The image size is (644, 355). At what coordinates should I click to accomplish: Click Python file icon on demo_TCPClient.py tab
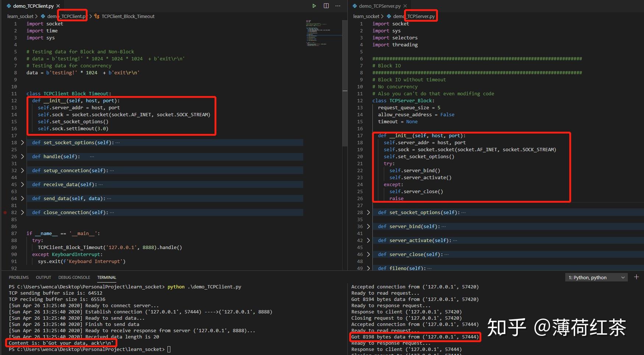tap(9, 6)
